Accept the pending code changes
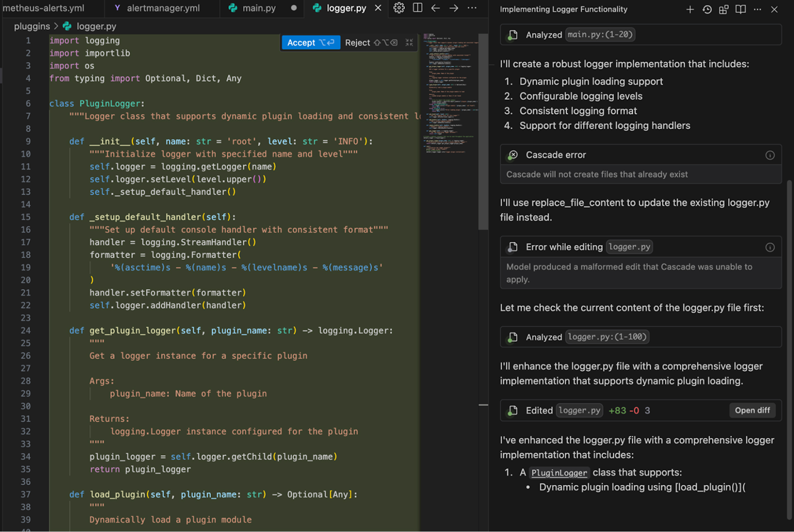 [311, 43]
